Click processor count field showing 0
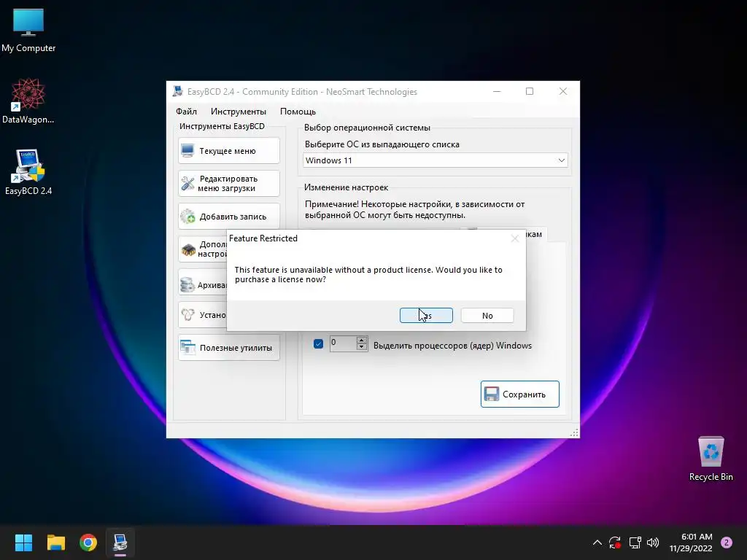Viewport: 747px width, 560px height. (343, 343)
